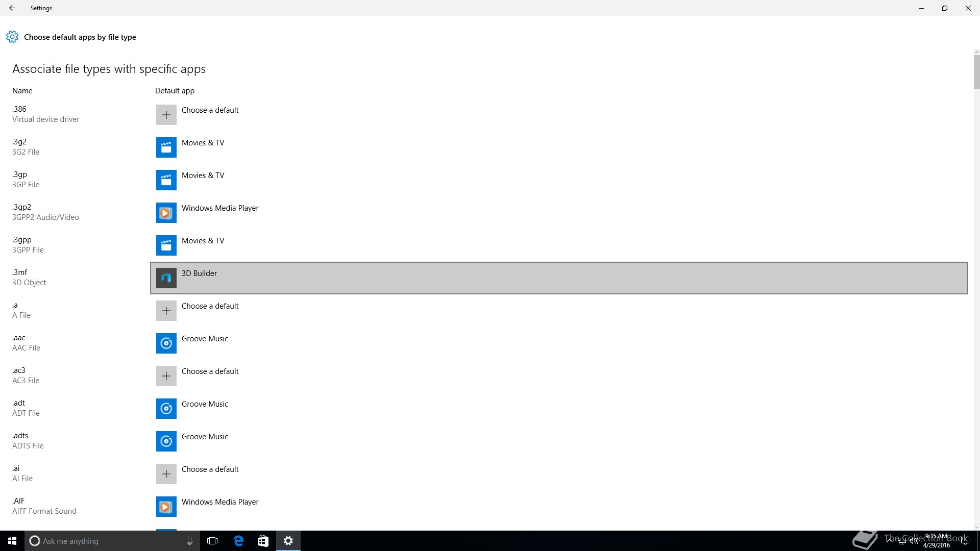Image resolution: width=980 pixels, height=551 pixels.
Task: Click the Cortana microphone icon
Action: [x=189, y=541]
